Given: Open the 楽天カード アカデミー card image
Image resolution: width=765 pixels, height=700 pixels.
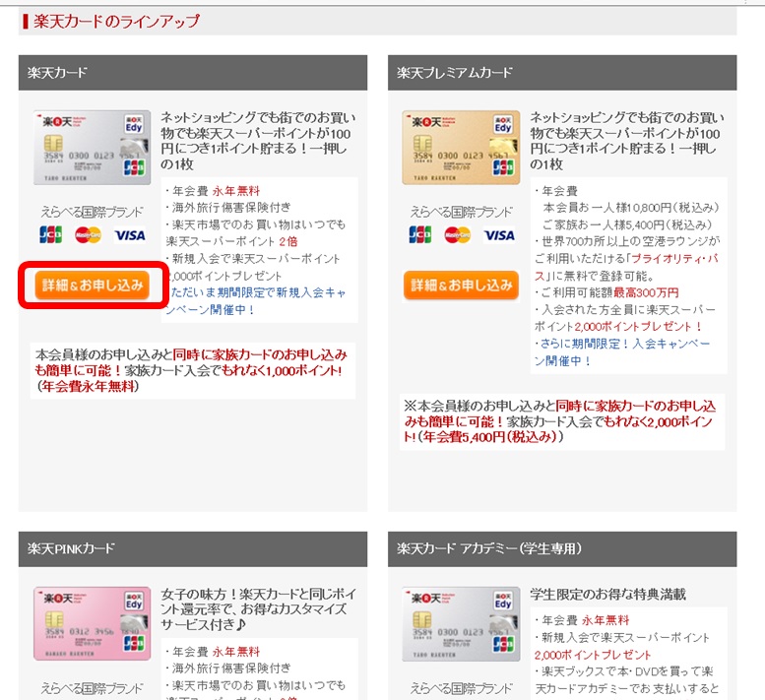Looking at the screenshot, I should point(461,623).
